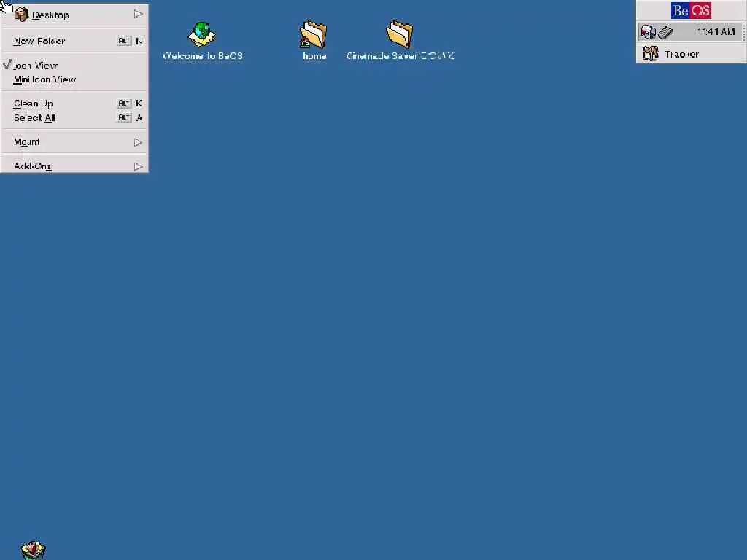This screenshot has width=747, height=560.
Task: Click the Cinemade Saver label text
Action: 400,56
